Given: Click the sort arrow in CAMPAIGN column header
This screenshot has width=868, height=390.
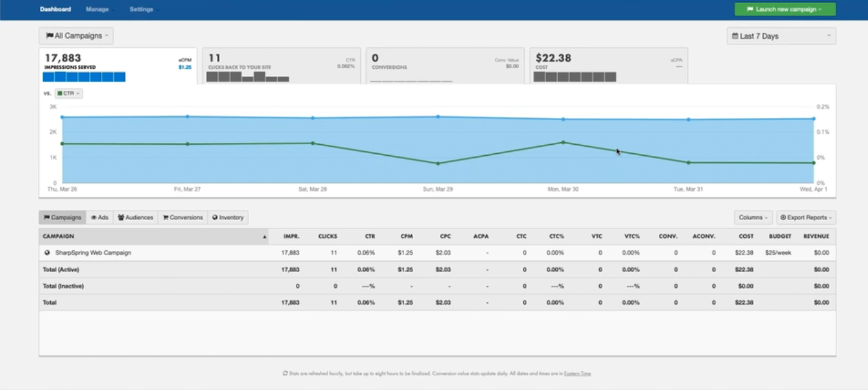Looking at the screenshot, I should [264, 237].
